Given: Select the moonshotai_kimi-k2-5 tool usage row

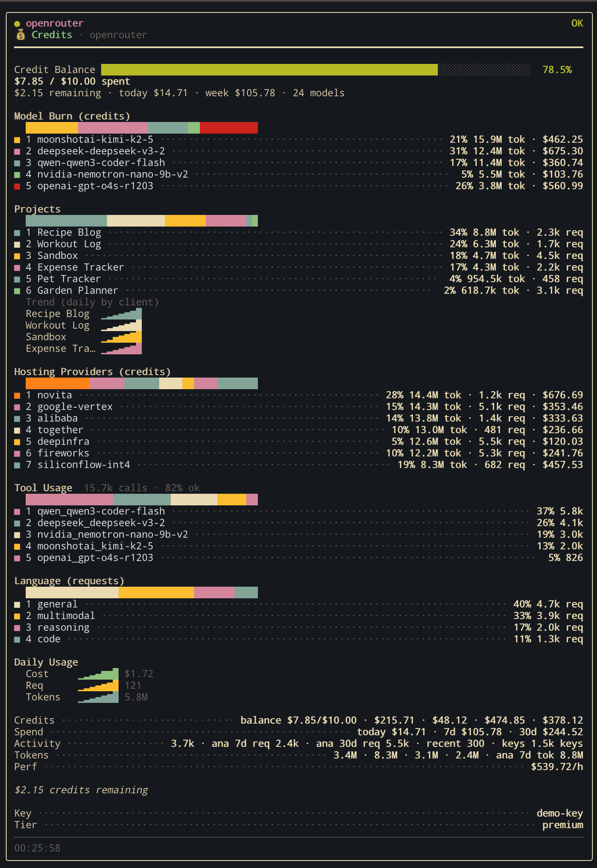Looking at the screenshot, I should [x=298, y=546].
